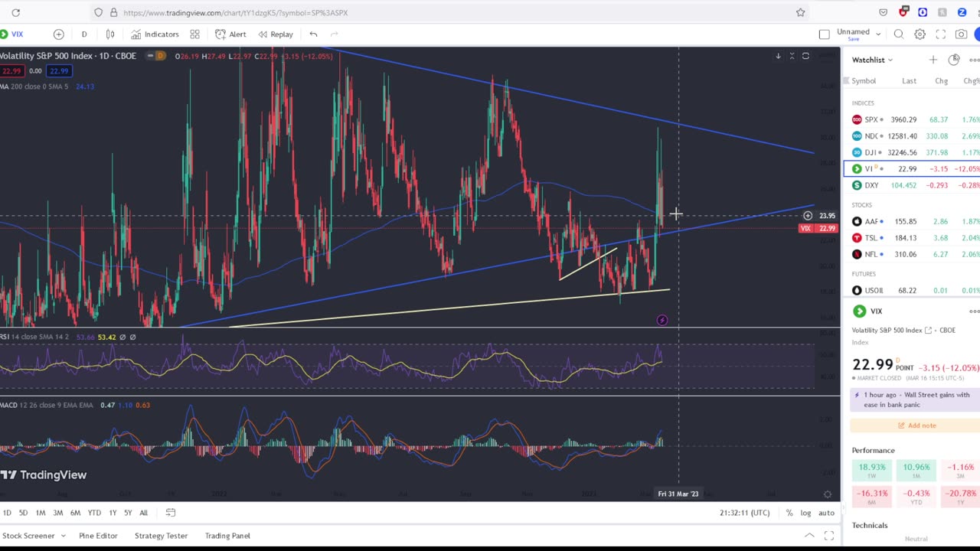This screenshot has height=551, width=980.
Task: Add symbol to watchlist with plus icon
Action: [933, 60]
